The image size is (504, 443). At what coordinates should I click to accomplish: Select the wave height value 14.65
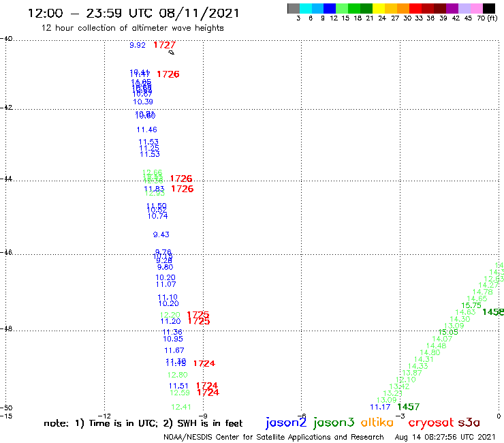click(x=477, y=299)
